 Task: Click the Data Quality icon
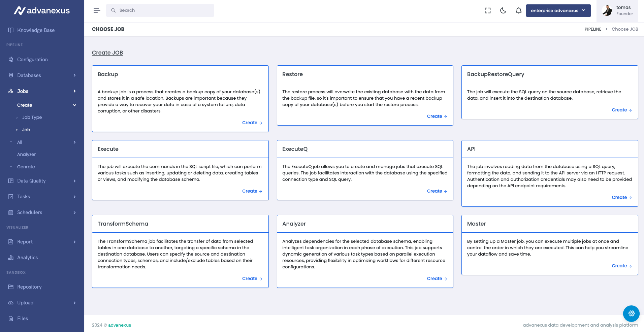point(11,181)
